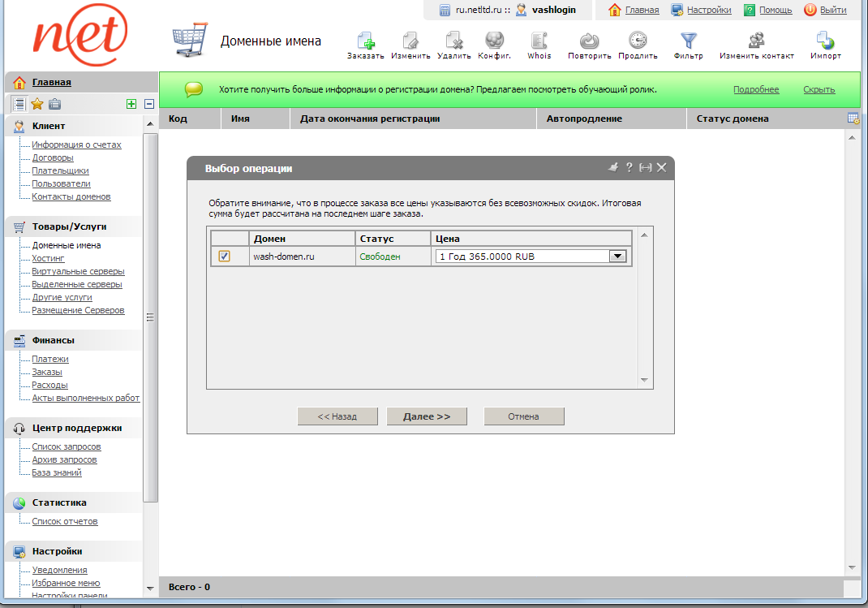The image size is (868, 608).
Task: Click the Заказать (order) toolbar icon
Action: coord(365,41)
